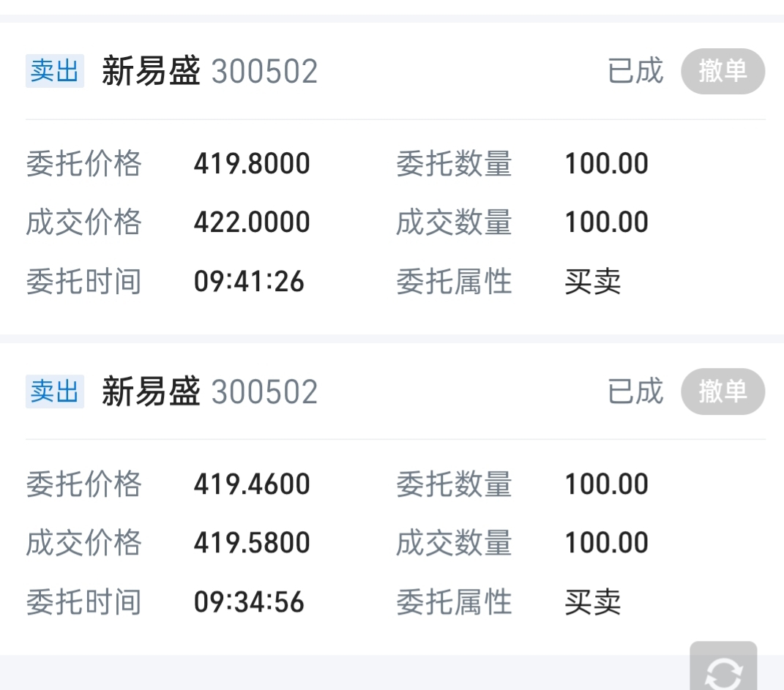Select stock code 300502 in second order
This screenshot has height=690, width=784.
pos(264,391)
